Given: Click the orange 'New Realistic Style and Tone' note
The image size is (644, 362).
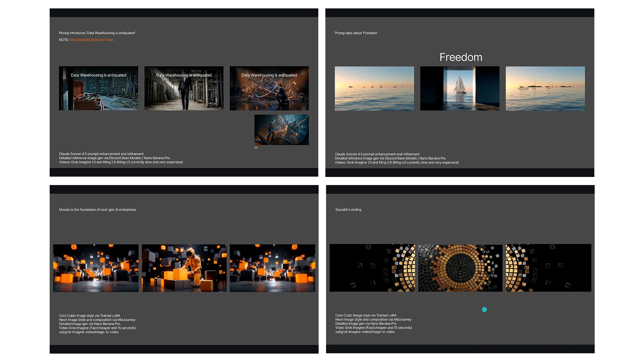Looking at the screenshot, I should point(91,40).
